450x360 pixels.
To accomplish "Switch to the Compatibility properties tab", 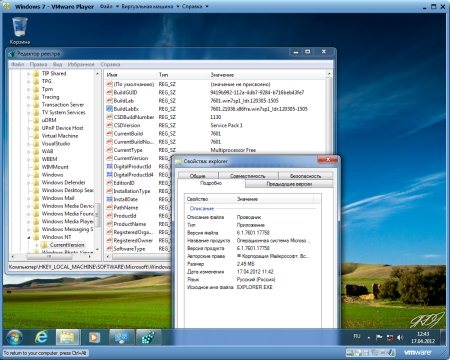I will pos(248,176).
